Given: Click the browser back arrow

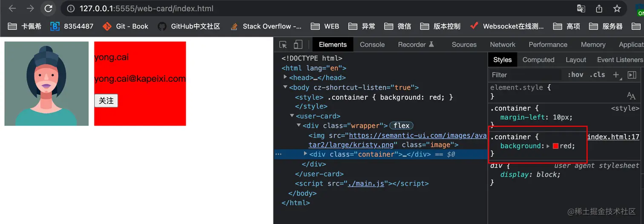Looking at the screenshot, I should pyautogui.click(x=12, y=9).
